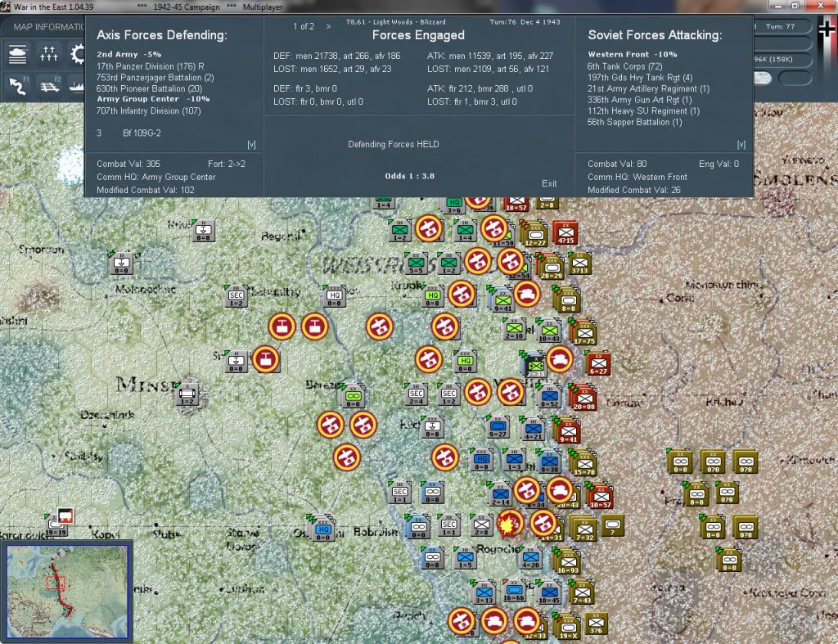Select the red Soviet stack labeled 20=88
This screenshot has width=838, height=644.
[583, 398]
